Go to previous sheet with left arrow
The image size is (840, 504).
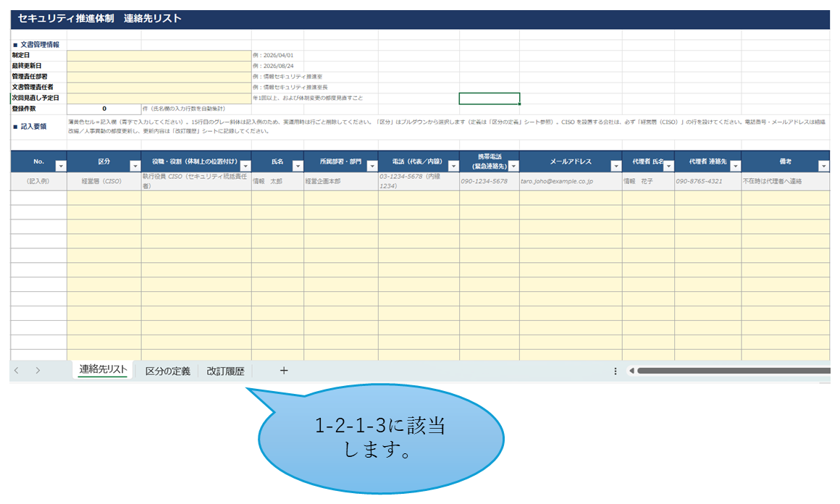pos(17,371)
